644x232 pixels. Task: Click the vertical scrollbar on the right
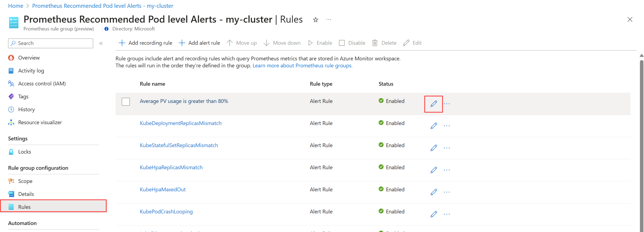click(x=642, y=135)
